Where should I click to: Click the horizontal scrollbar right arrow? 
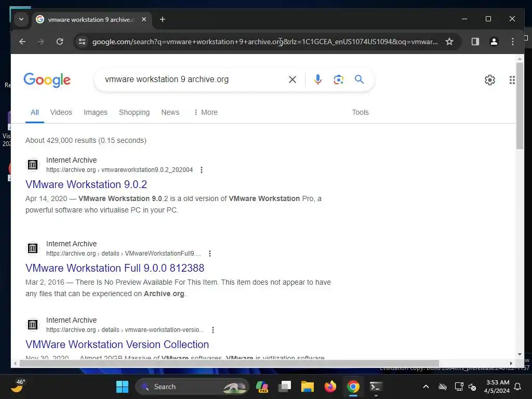pyautogui.click(x=511, y=363)
